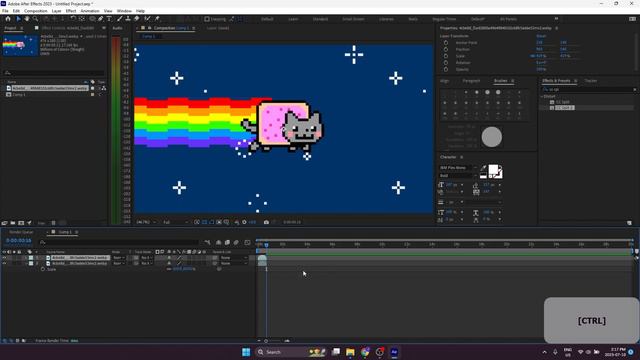Screen dimensions: 640x360
Task: Click the delete trash icon in the Project panel
Action: coord(53,223)
